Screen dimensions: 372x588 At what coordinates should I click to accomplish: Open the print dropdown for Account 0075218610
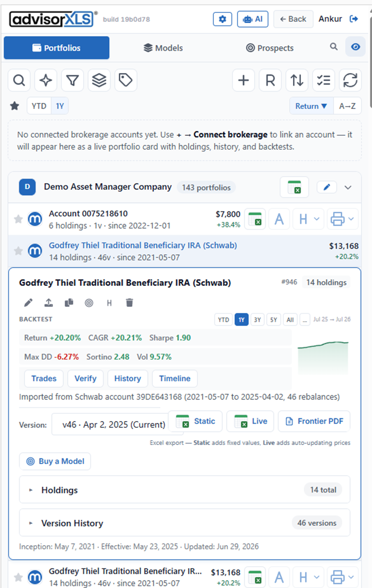click(x=342, y=219)
